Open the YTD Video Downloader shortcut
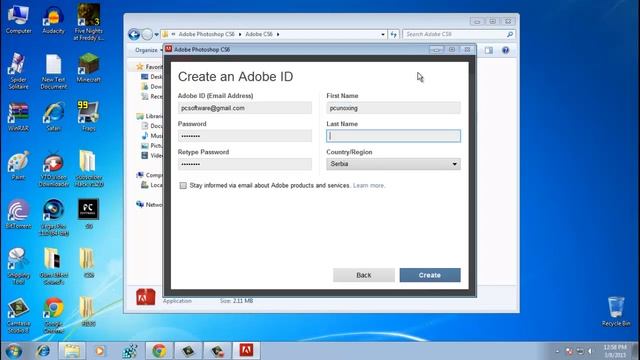 click(x=53, y=169)
